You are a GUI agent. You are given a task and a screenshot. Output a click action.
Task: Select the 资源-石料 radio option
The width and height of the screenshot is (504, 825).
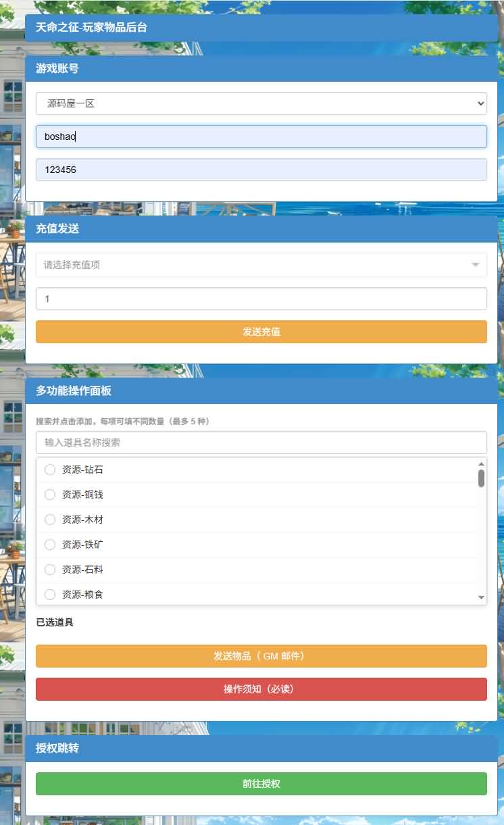[50, 570]
